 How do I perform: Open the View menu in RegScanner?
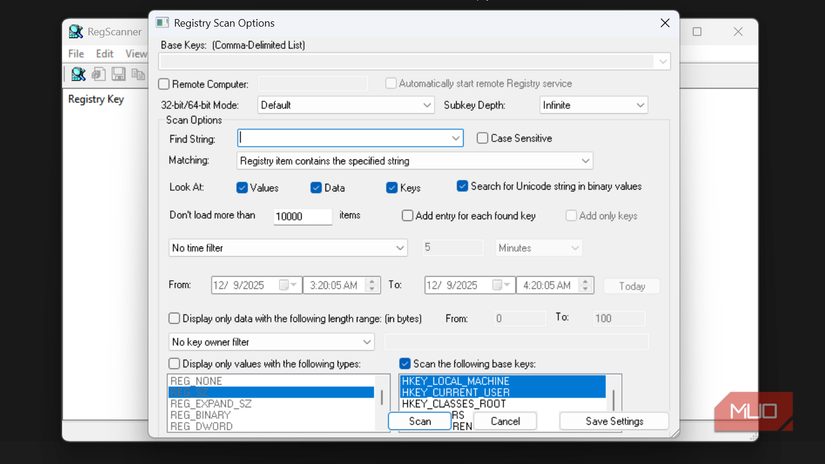(x=136, y=54)
